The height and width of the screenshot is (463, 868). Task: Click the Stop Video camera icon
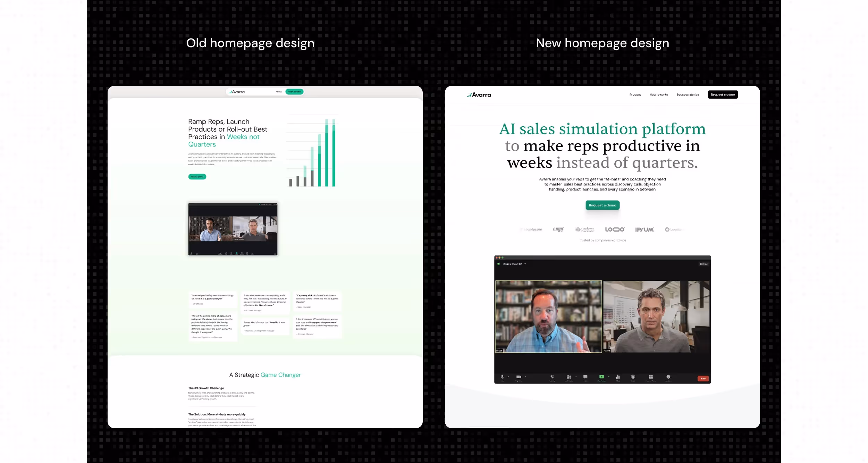pos(519,377)
